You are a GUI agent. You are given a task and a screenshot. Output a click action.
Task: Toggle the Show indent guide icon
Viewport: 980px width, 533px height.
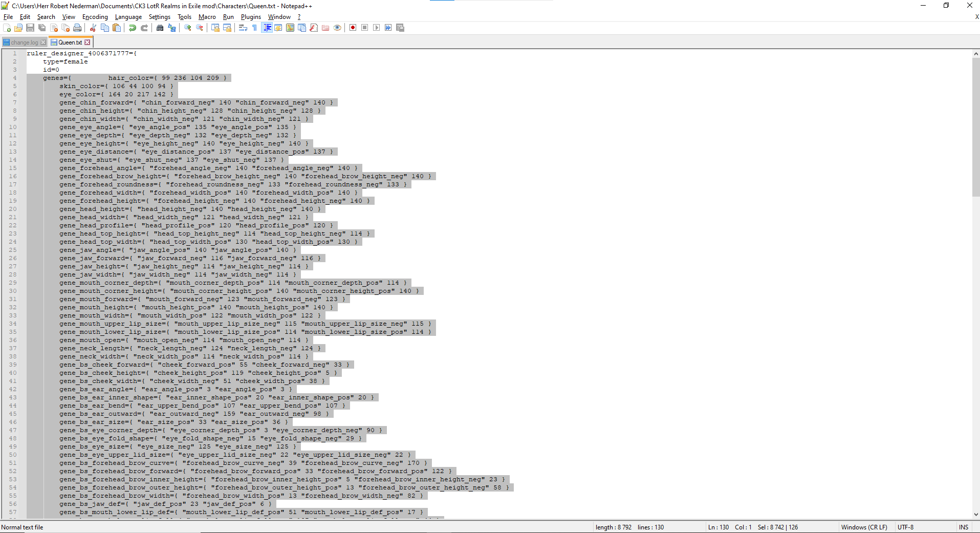267,28
